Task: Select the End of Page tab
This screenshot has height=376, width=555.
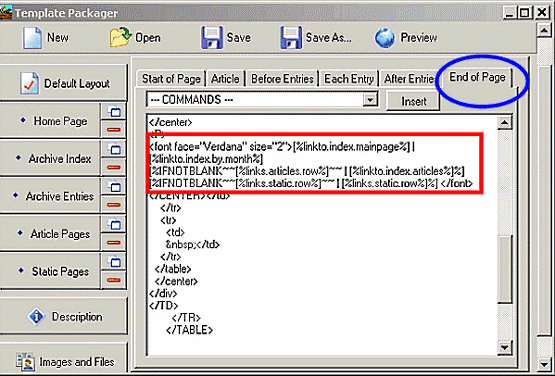Action: pyautogui.click(x=477, y=77)
